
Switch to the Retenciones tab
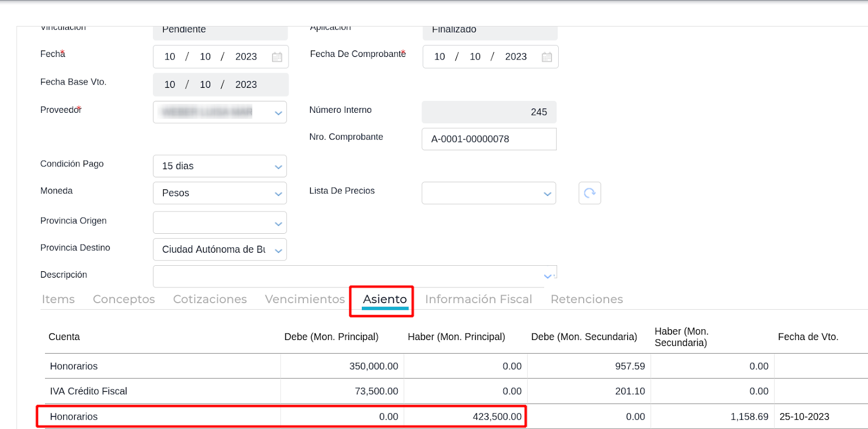586,299
